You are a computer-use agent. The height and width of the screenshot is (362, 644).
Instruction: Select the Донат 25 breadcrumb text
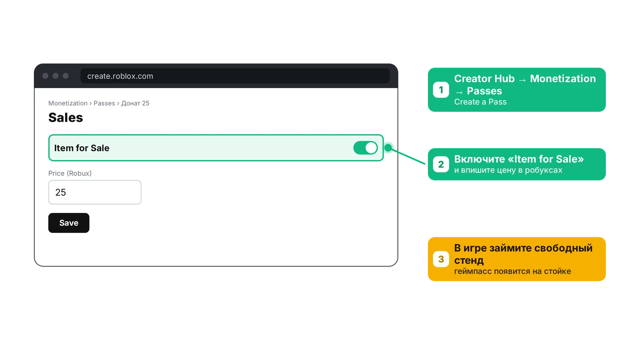(x=135, y=103)
